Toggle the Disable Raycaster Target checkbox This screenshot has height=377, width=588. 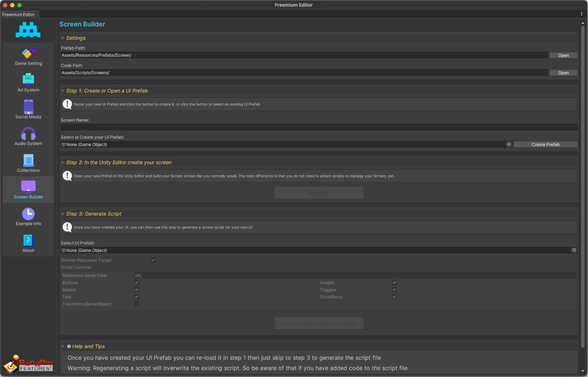(x=153, y=260)
